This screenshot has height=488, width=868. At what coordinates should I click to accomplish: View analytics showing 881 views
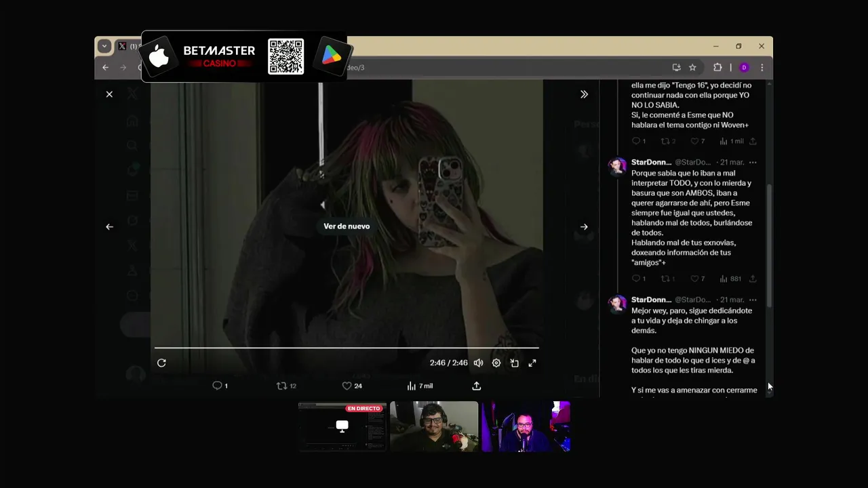point(730,279)
